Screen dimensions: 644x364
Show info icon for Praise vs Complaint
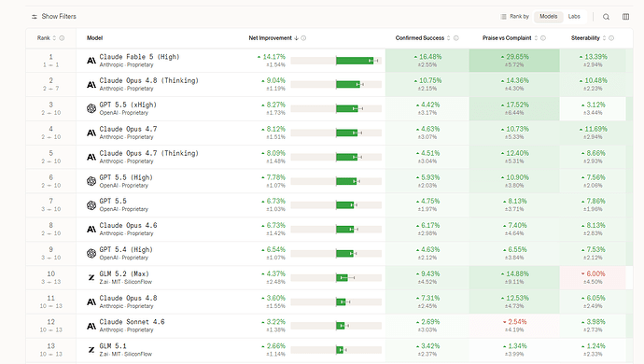tap(543, 38)
